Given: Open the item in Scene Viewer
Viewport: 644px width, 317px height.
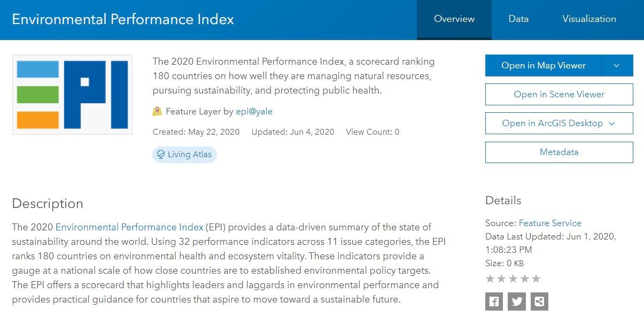Looking at the screenshot, I should pyautogui.click(x=558, y=94).
